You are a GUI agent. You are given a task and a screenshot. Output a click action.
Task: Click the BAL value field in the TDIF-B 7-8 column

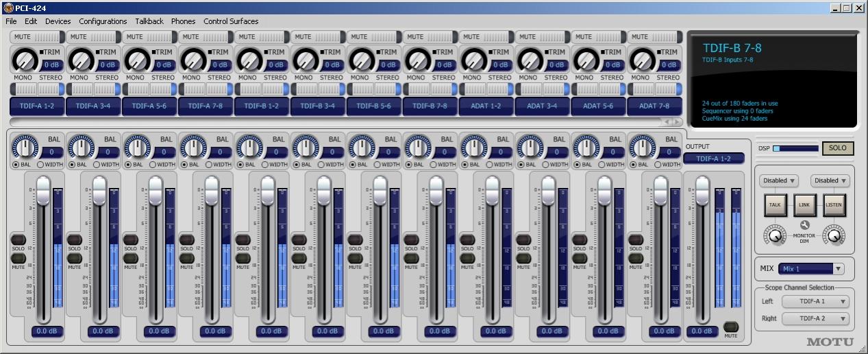445,152
